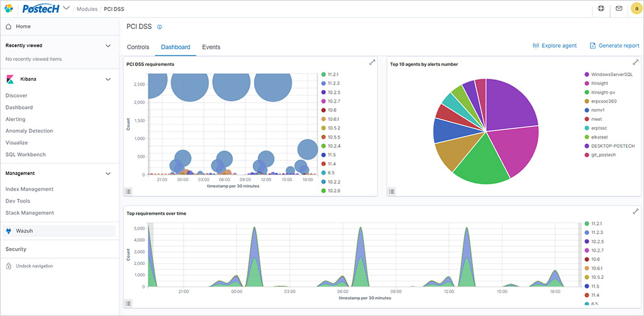This screenshot has width=644, height=316.
Task: Expand the PCI DSS requirements panel fullscreen
Action: pos(372,62)
